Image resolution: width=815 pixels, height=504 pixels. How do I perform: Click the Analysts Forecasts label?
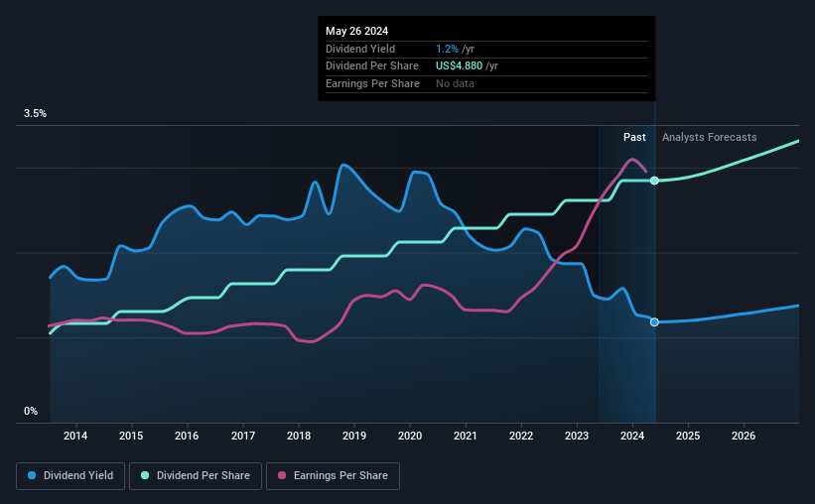point(709,137)
